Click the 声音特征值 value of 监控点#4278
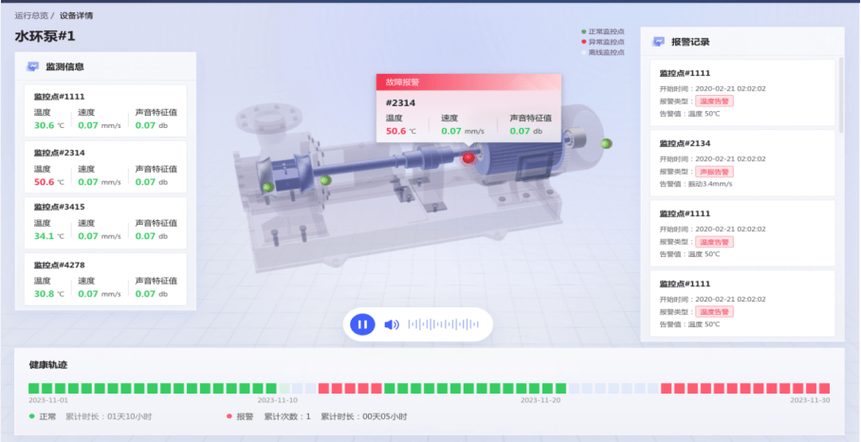This screenshot has width=861, height=442. pos(152,294)
